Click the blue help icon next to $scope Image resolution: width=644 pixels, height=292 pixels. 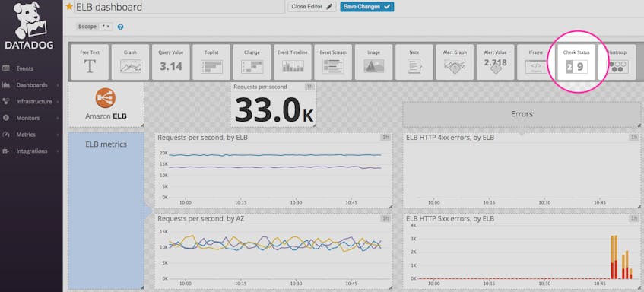click(120, 27)
